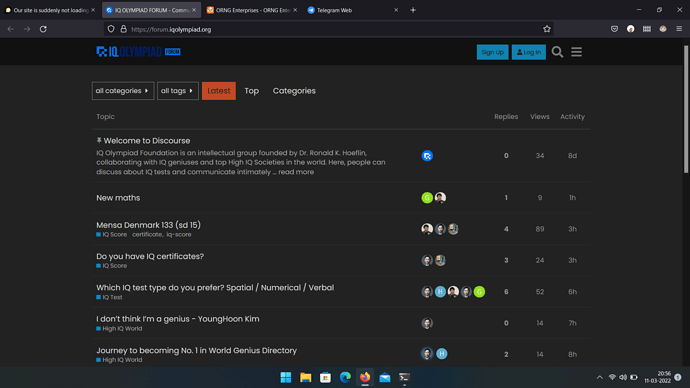Click the Sign Up button
Screen dimensions: 690x388
[x=492, y=52]
